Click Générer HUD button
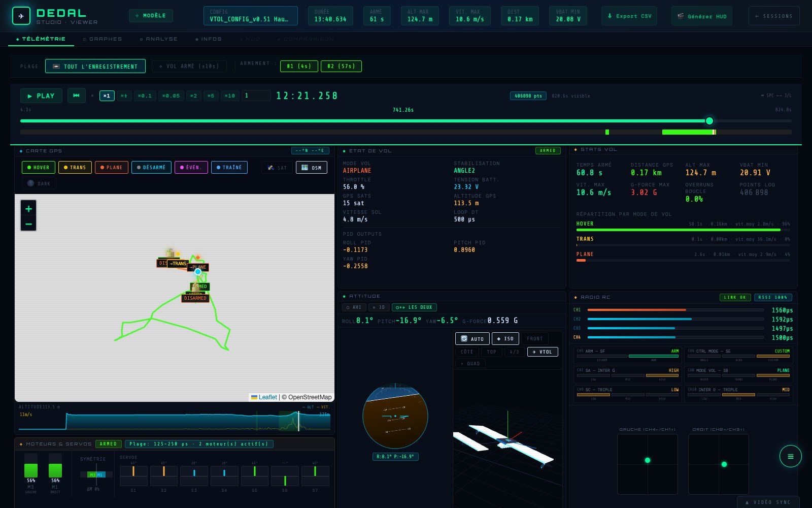 (702, 16)
